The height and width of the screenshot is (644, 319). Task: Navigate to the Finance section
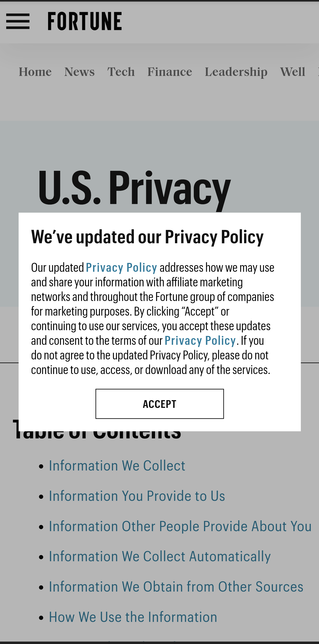(x=170, y=72)
